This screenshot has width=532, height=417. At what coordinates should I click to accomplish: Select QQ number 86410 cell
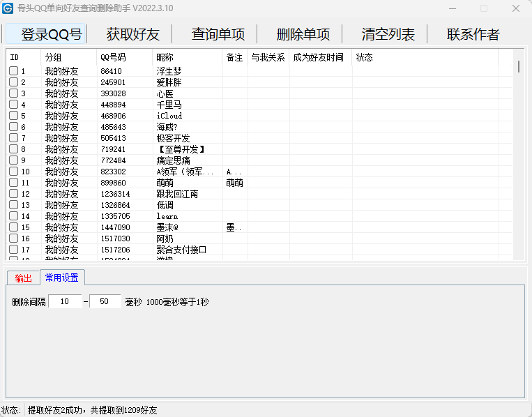pos(111,71)
